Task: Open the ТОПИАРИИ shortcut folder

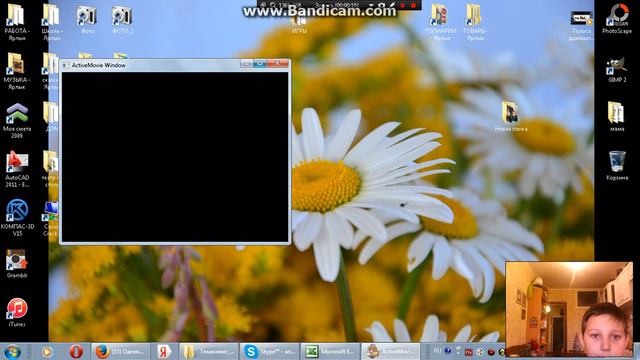Action: (440, 22)
